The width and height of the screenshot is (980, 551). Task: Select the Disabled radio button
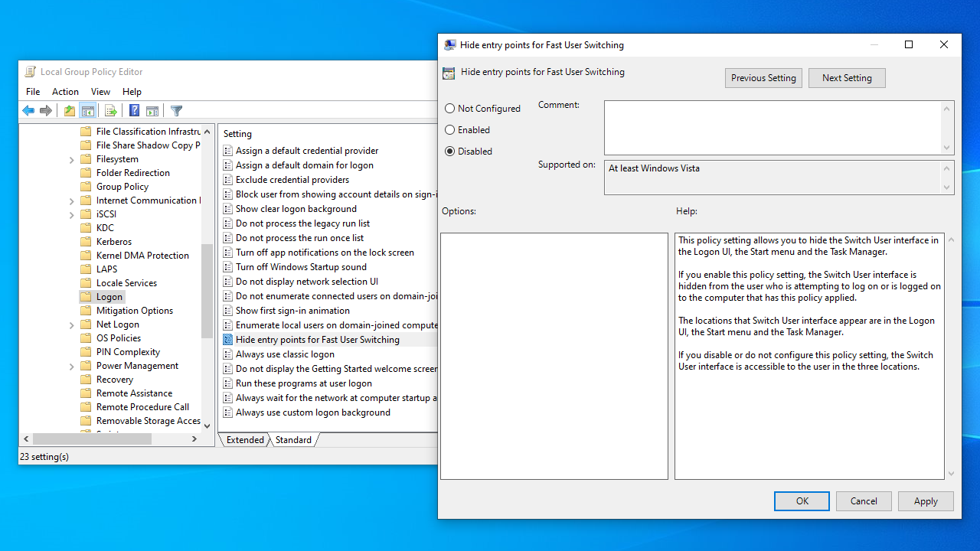click(x=450, y=152)
